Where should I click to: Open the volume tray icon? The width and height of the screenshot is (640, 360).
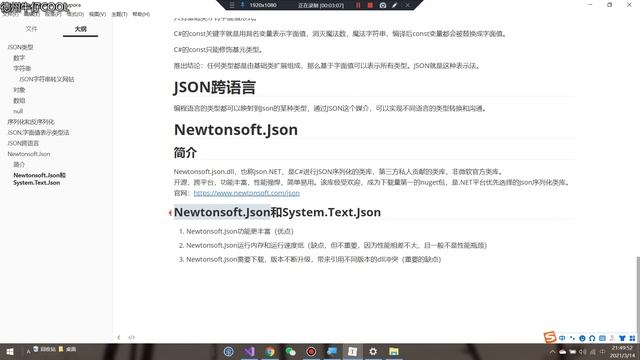click(x=582, y=352)
